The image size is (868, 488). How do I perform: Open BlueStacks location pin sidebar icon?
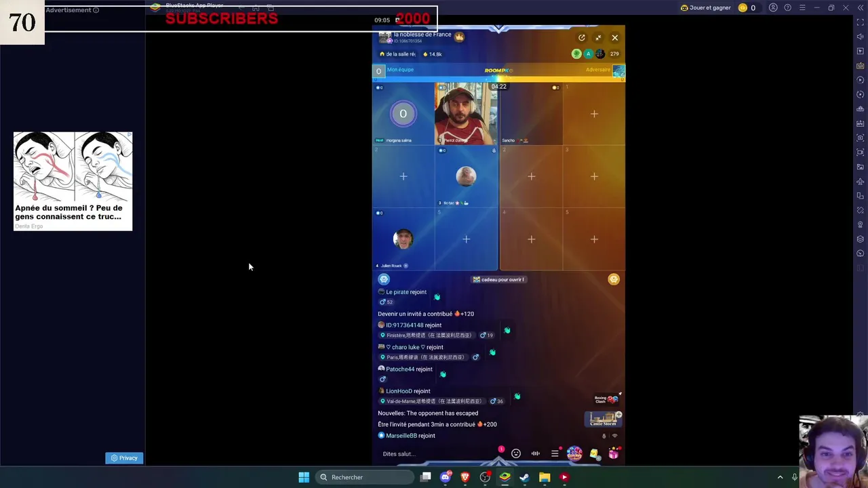861,224
